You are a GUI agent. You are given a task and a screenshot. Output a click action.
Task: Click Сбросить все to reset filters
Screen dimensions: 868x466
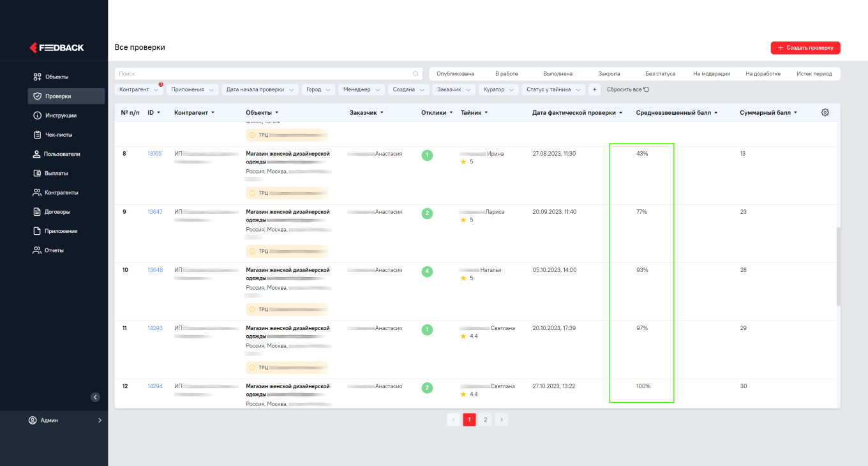(x=628, y=90)
